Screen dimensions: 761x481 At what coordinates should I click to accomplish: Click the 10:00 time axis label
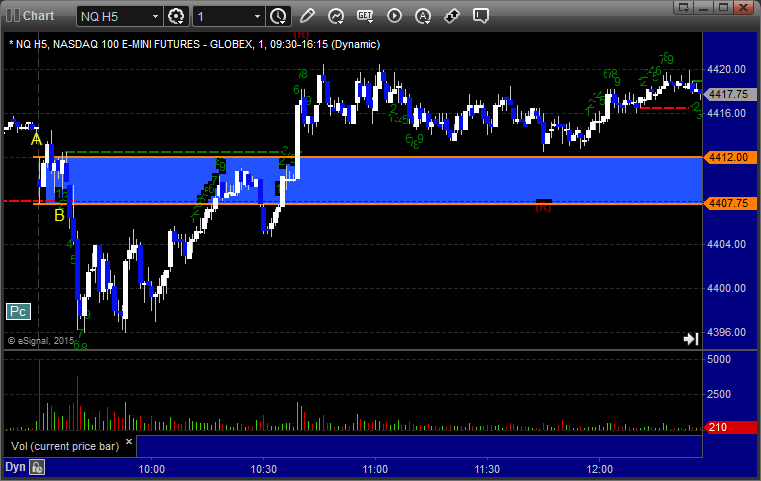click(x=151, y=469)
